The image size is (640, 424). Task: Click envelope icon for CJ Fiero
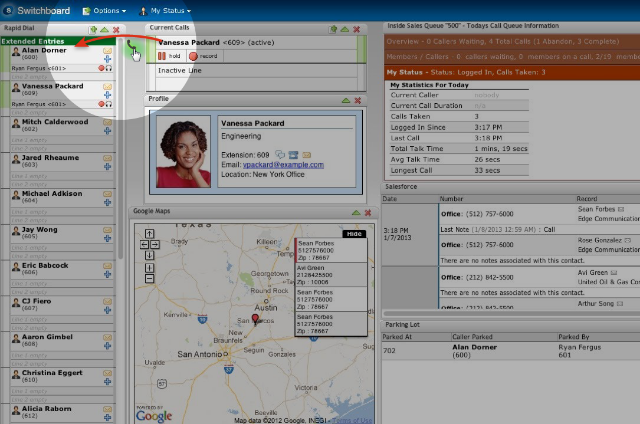tap(107, 302)
